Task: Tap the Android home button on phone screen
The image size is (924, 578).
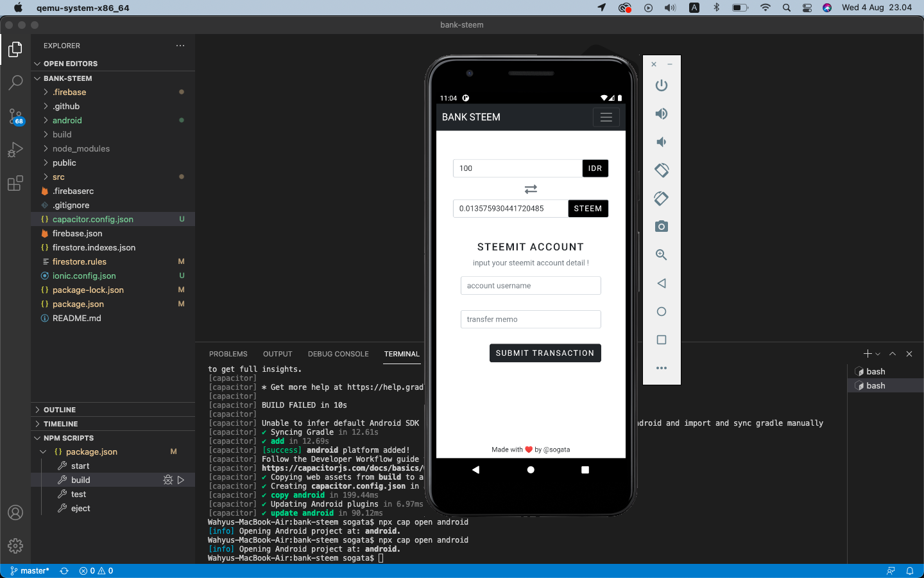Action: [x=531, y=469]
